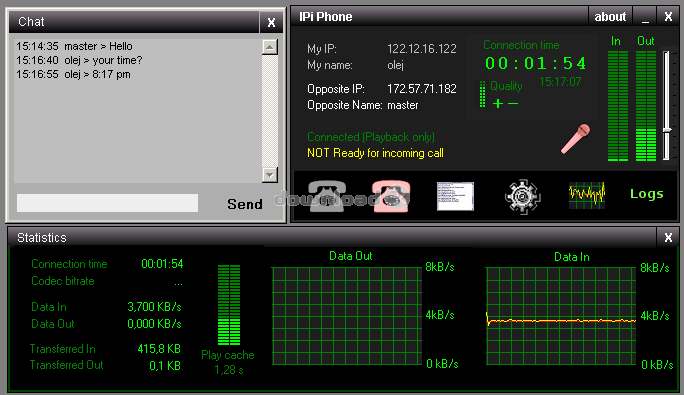Click the Data In graph

point(561,316)
